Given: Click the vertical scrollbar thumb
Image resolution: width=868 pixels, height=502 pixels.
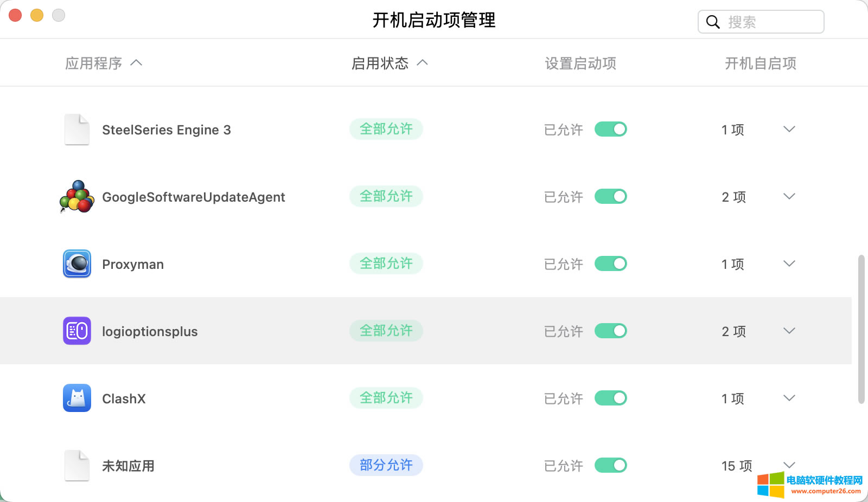Looking at the screenshot, I should click(x=861, y=329).
